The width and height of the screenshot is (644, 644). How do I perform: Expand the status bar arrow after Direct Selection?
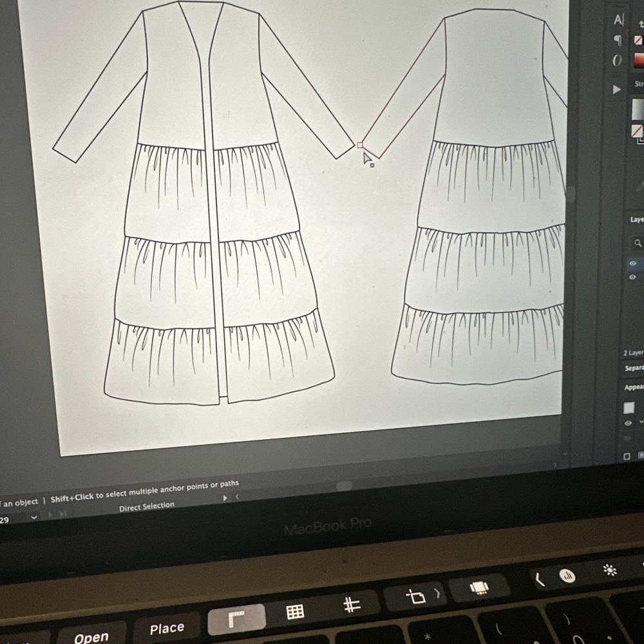point(225,498)
